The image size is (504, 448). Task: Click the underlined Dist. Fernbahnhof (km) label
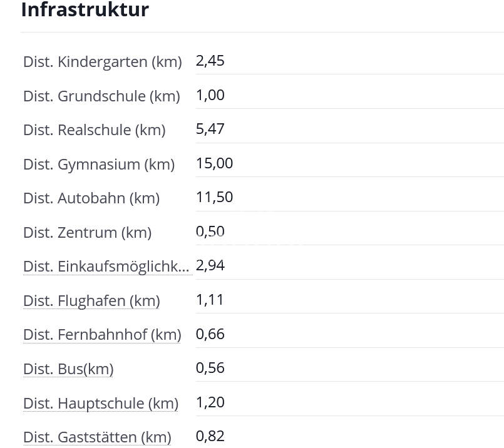[102, 335]
